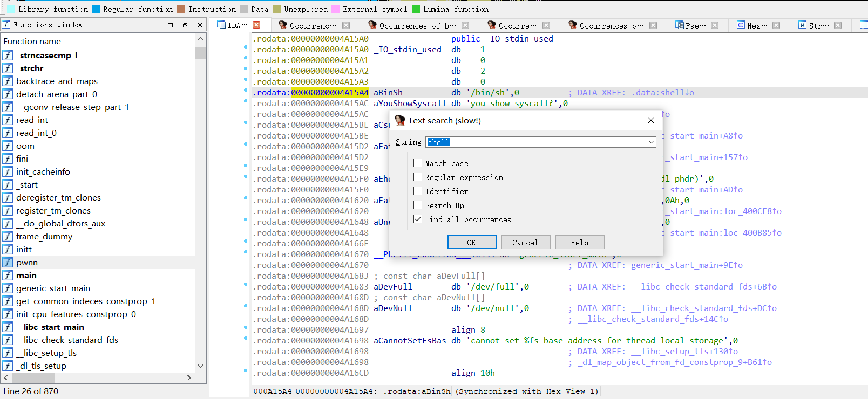Screen dimensions: 868x399
Task: Cancel the Text search dialog
Action: point(526,242)
